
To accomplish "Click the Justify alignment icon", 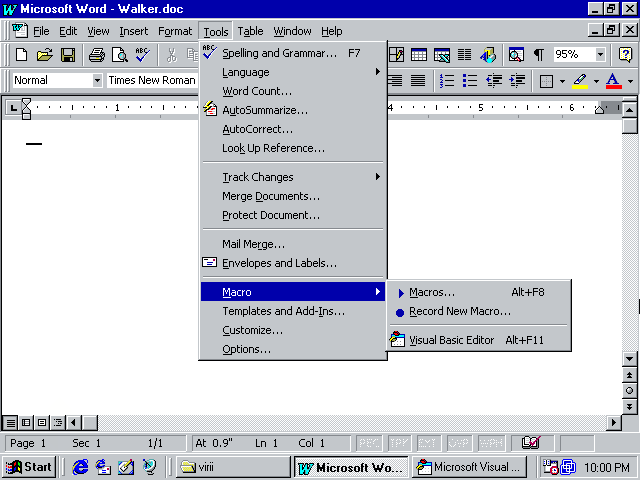I will (x=418, y=80).
